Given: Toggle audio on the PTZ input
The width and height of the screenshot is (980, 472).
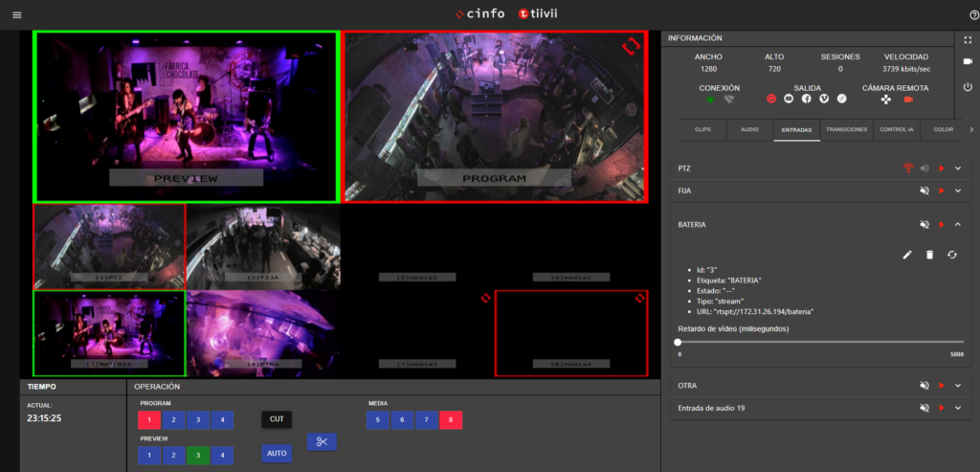Looking at the screenshot, I should click(x=924, y=169).
